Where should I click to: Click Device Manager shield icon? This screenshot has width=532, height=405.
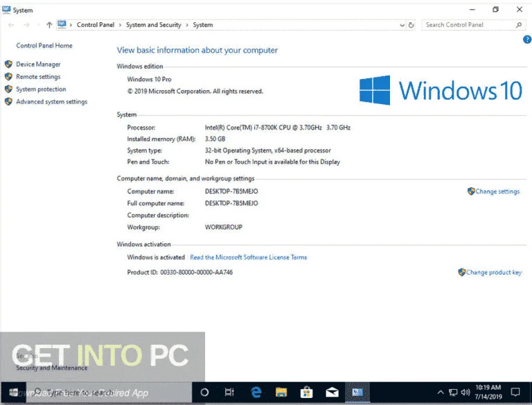(x=8, y=64)
